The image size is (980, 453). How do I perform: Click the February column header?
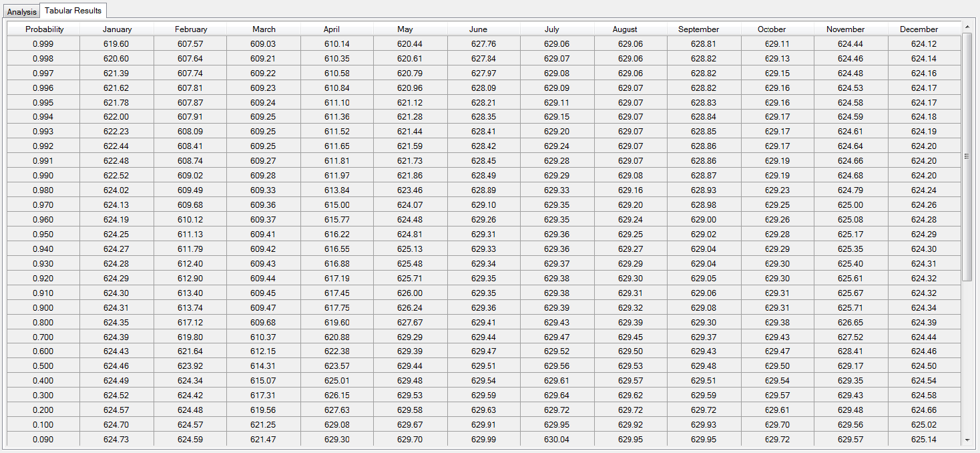click(191, 29)
